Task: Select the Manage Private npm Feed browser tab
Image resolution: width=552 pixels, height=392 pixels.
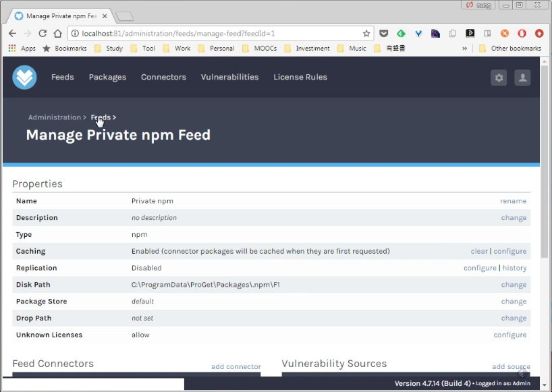Action: click(61, 16)
